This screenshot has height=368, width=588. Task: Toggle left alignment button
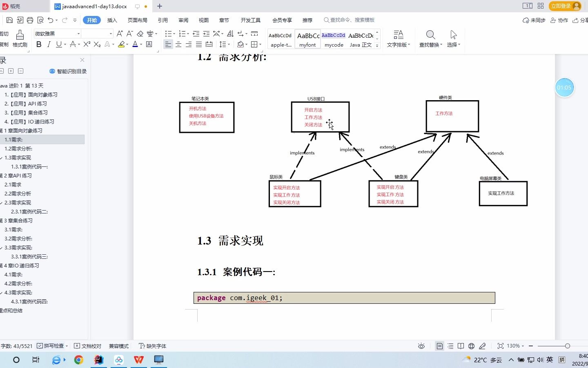[x=168, y=44]
